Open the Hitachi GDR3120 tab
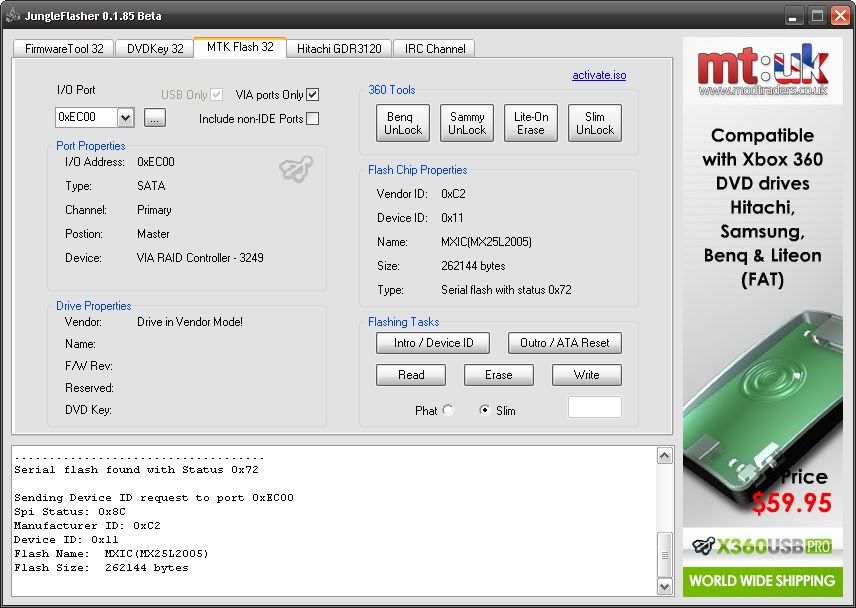 click(x=339, y=49)
